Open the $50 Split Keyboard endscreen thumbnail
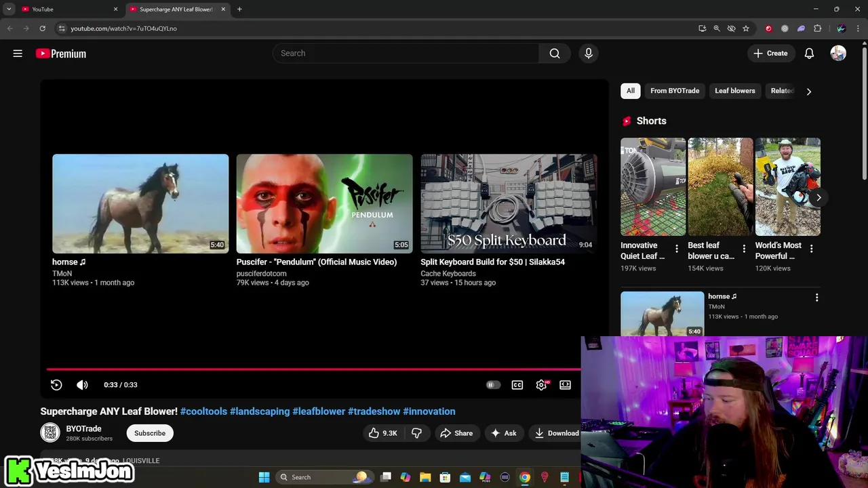This screenshot has width=868, height=488. point(509,203)
